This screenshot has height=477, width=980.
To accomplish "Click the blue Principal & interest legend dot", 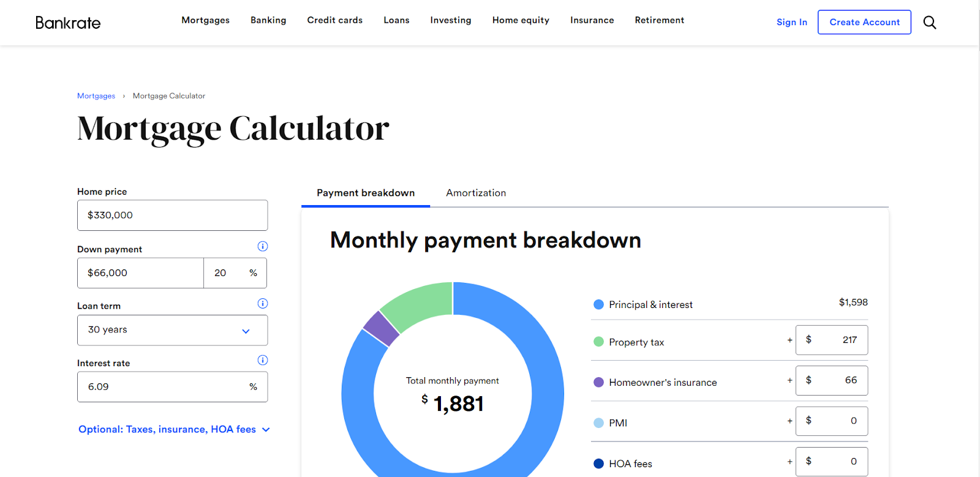I will click(599, 304).
